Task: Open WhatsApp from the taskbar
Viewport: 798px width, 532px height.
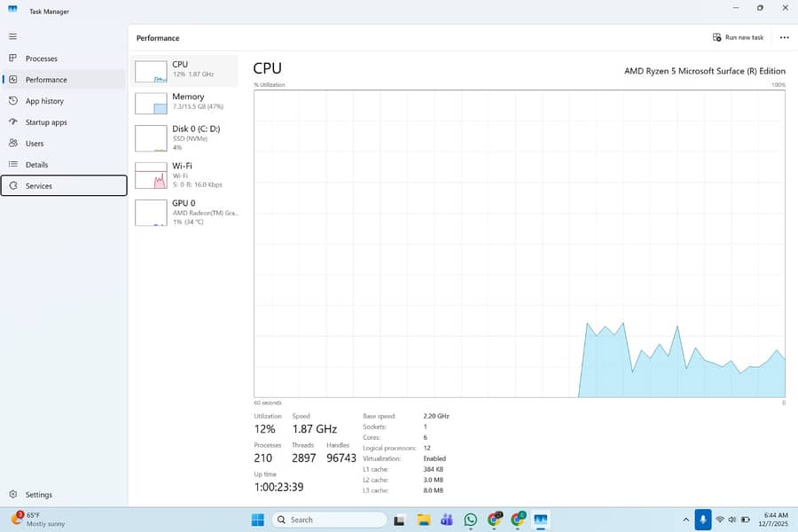Action: [470, 520]
